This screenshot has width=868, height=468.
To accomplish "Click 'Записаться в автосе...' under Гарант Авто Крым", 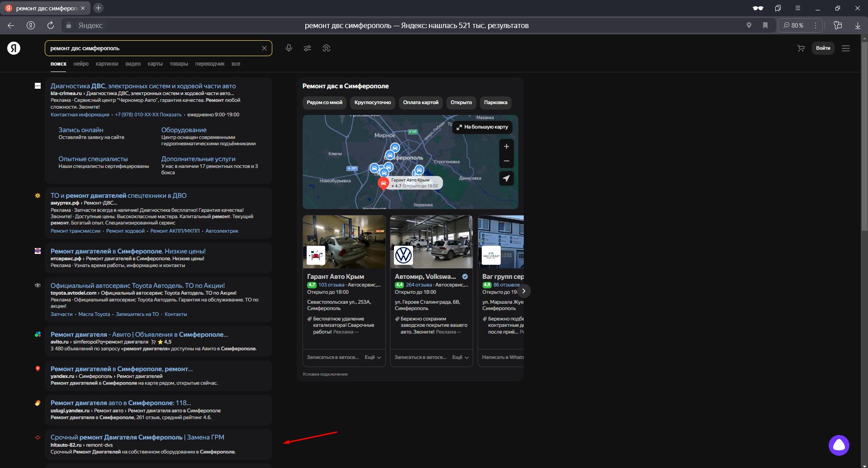I will point(332,357).
